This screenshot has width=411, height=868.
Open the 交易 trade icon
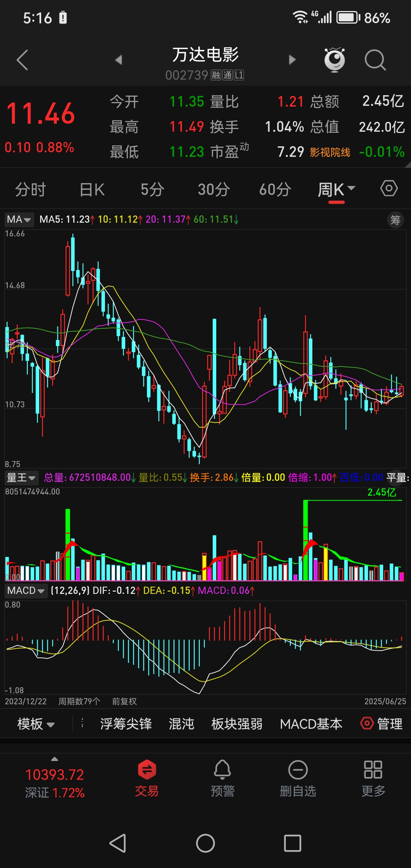pos(147,778)
